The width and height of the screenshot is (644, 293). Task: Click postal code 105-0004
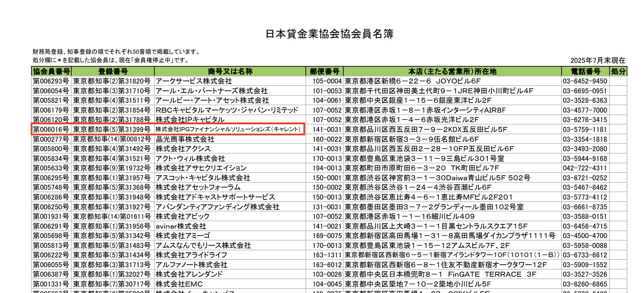pyautogui.click(x=327, y=81)
